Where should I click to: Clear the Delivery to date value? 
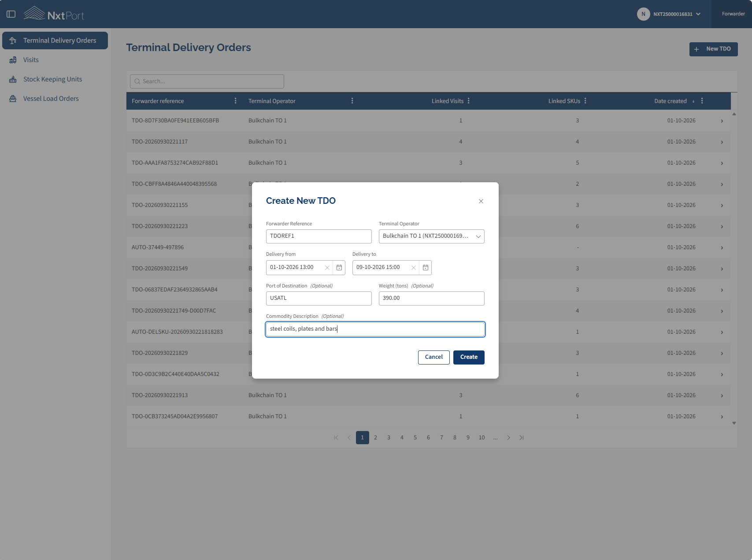[x=414, y=268]
